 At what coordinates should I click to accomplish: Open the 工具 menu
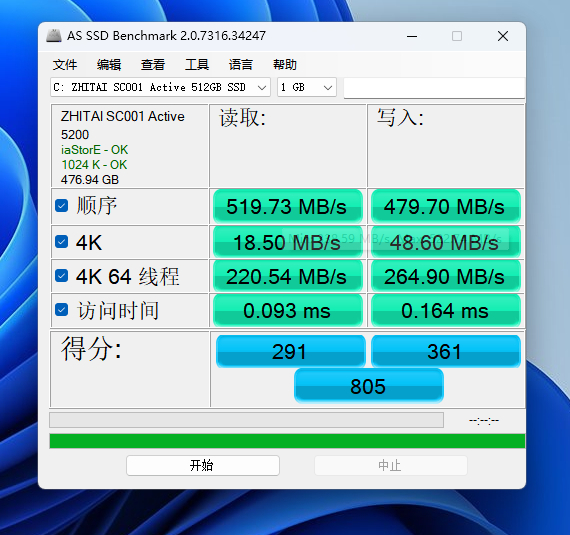tap(197, 65)
